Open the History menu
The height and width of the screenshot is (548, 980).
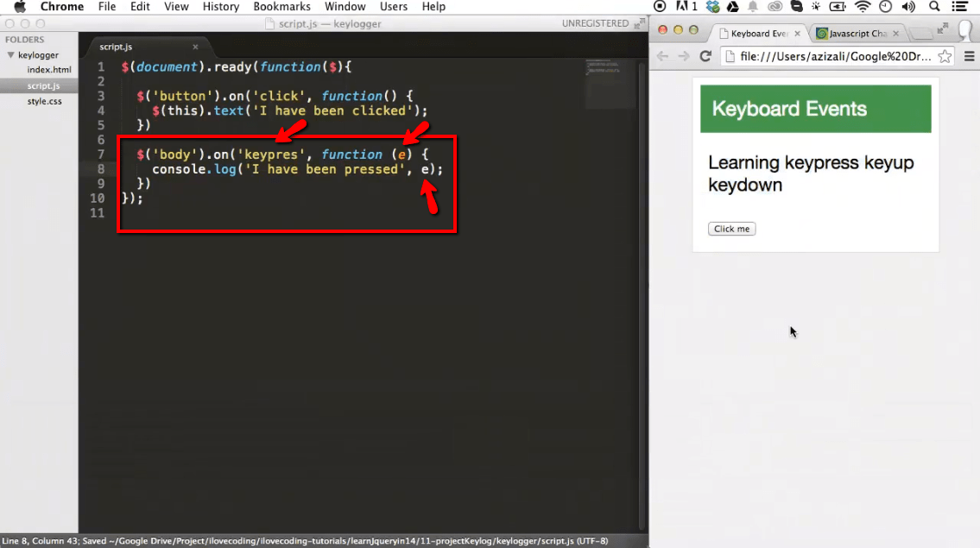pos(221,6)
